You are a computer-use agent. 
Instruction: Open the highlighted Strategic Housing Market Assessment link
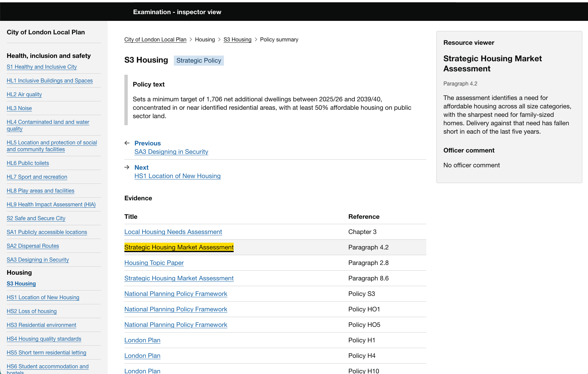(x=179, y=247)
